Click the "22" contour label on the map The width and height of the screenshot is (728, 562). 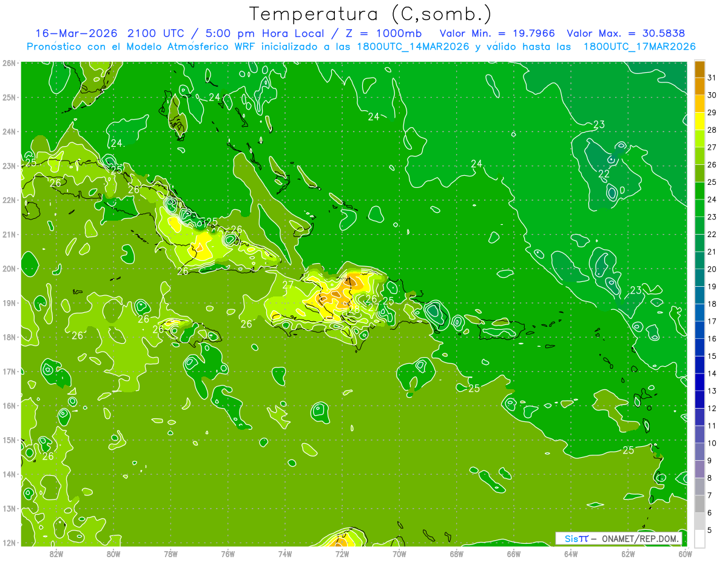pos(604,174)
